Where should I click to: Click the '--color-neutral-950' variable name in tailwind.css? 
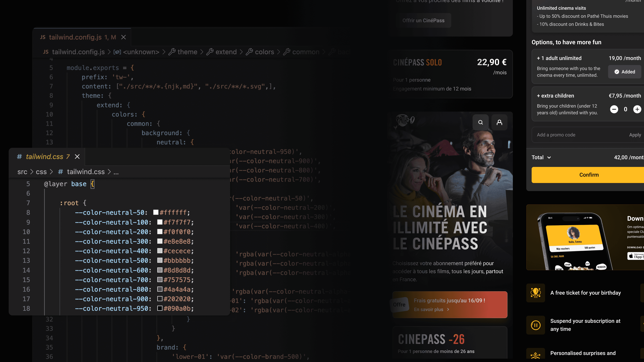pos(112,309)
